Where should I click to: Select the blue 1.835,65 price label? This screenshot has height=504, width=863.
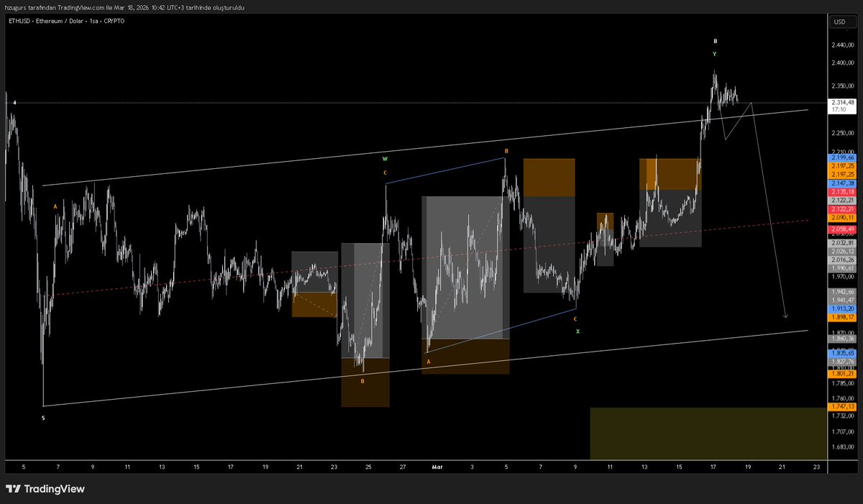tap(842, 354)
